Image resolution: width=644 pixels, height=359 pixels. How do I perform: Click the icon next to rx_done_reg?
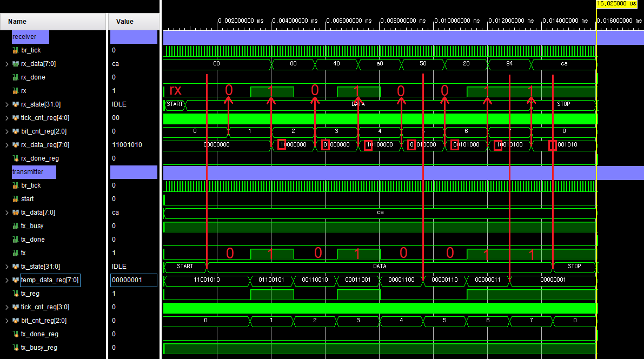click(16, 158)
